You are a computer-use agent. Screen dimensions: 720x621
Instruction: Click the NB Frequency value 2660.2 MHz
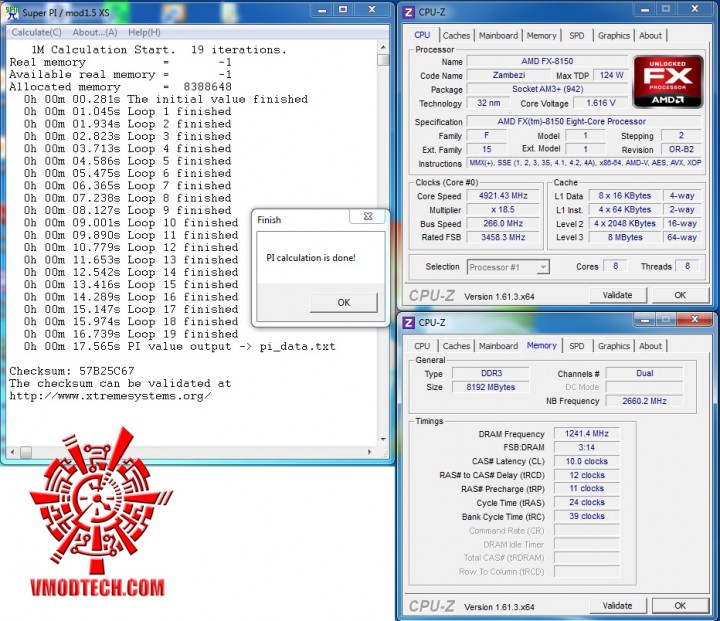pyautogui.click(x=644, y=401)
